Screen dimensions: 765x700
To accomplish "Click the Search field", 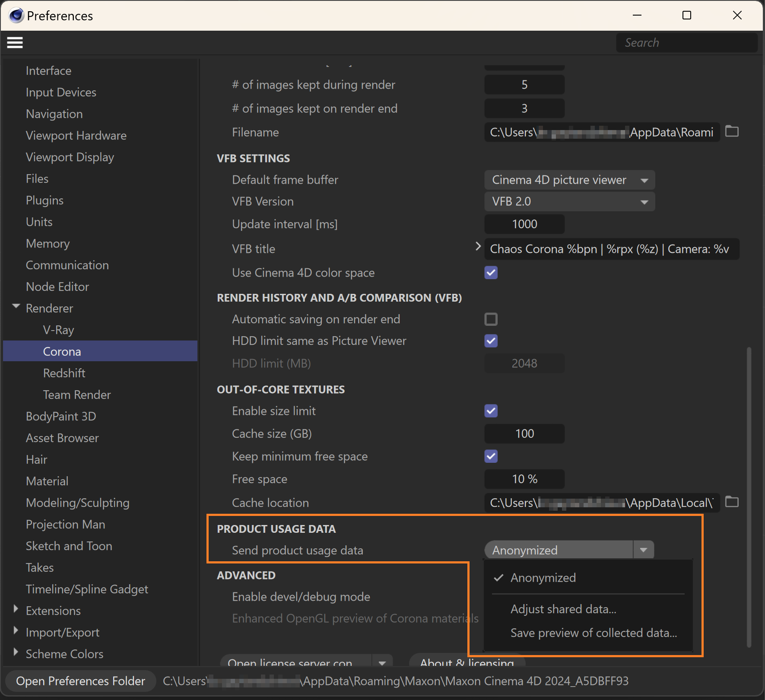I will 687,43.
